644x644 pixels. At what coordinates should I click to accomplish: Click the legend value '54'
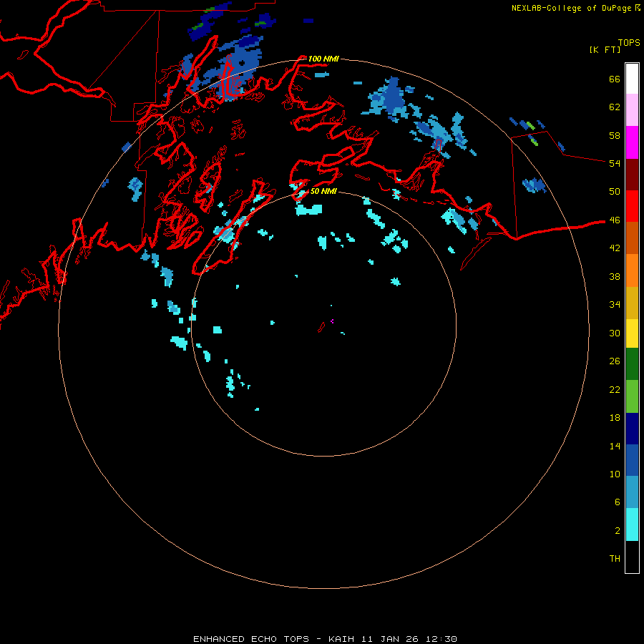615,163
